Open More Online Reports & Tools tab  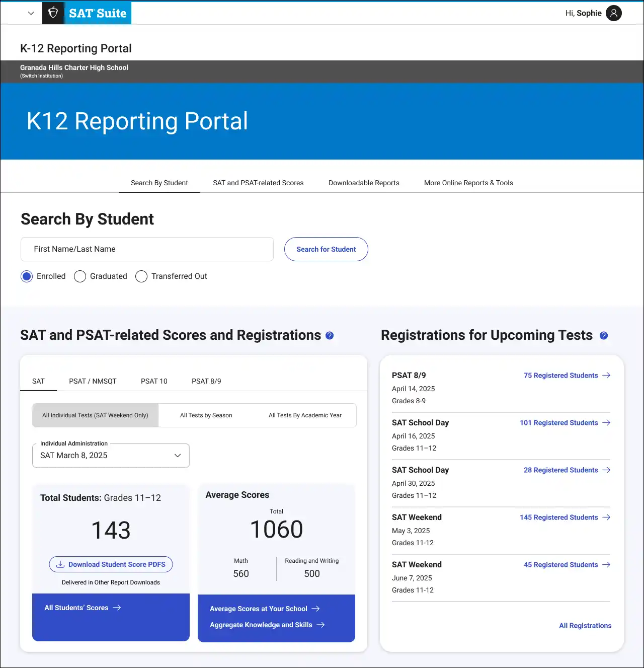[x=468, y=183]
